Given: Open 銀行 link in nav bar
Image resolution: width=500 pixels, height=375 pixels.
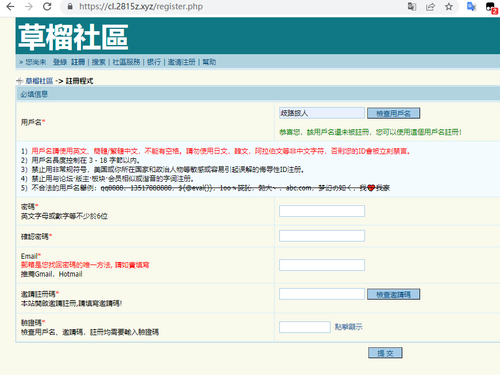Looking at the screenshot, I should tap(154, 62).
